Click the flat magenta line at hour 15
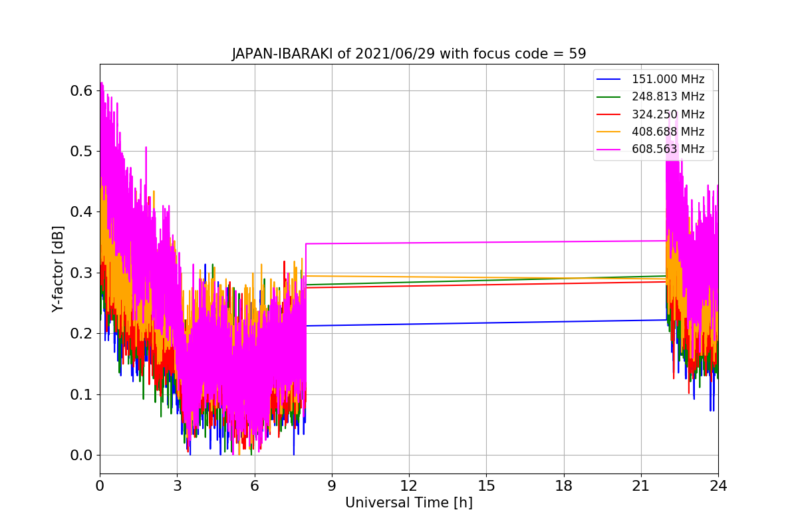Image resolution: width=798 pixels, height=532 pixels. click(x=486, y=242)
